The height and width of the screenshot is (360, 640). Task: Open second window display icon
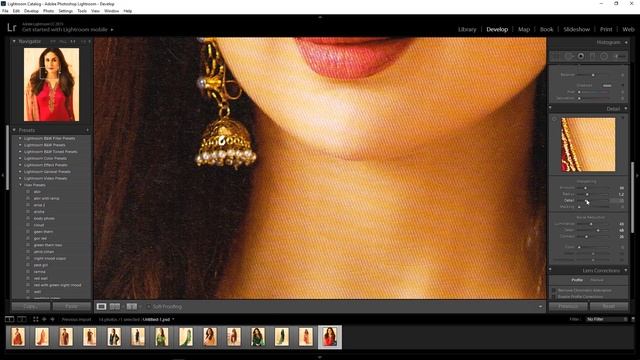click(x=22, y=319)
